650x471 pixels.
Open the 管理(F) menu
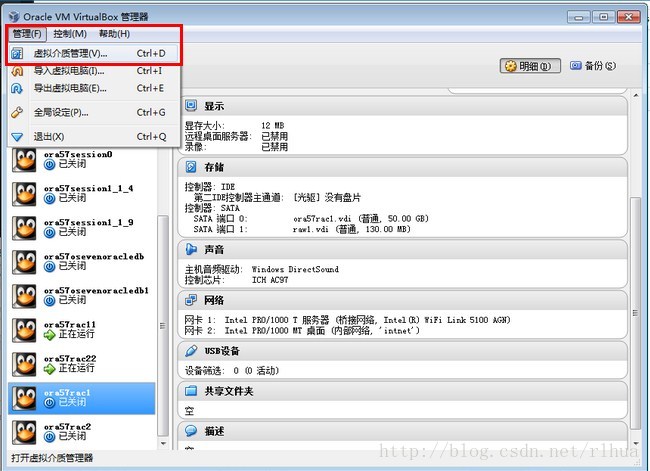pos(27,34)
